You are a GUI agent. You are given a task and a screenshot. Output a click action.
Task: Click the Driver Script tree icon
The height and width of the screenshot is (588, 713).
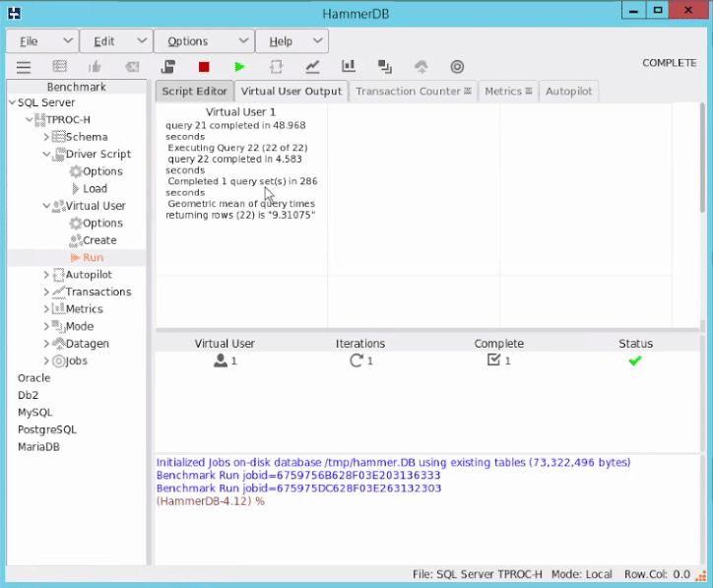click(x=58, y=155)
